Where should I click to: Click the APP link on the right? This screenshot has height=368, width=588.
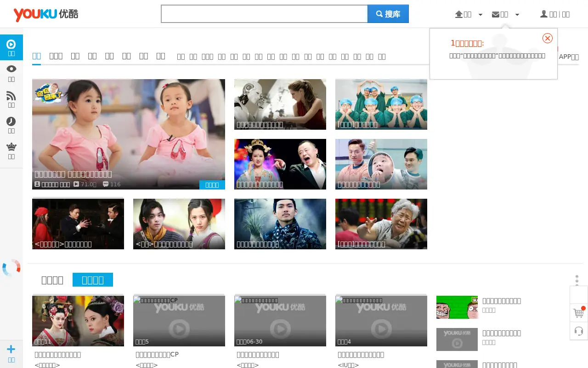[x=569, y=57]
